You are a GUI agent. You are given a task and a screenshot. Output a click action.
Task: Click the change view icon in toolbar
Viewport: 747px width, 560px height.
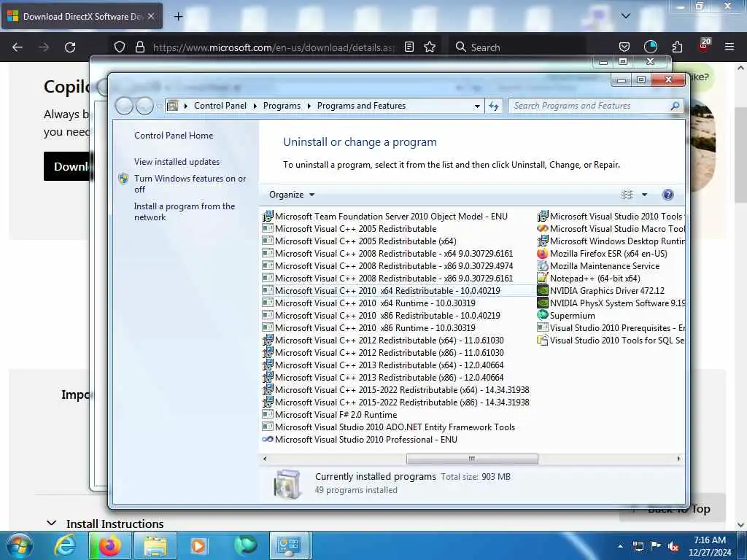click(x=627, y=194)
